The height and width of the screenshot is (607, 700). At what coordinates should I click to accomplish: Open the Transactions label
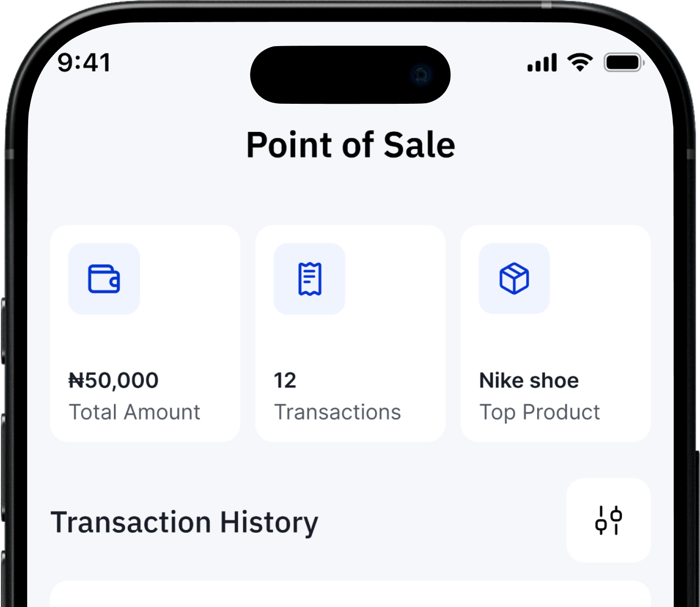point(337,412)
